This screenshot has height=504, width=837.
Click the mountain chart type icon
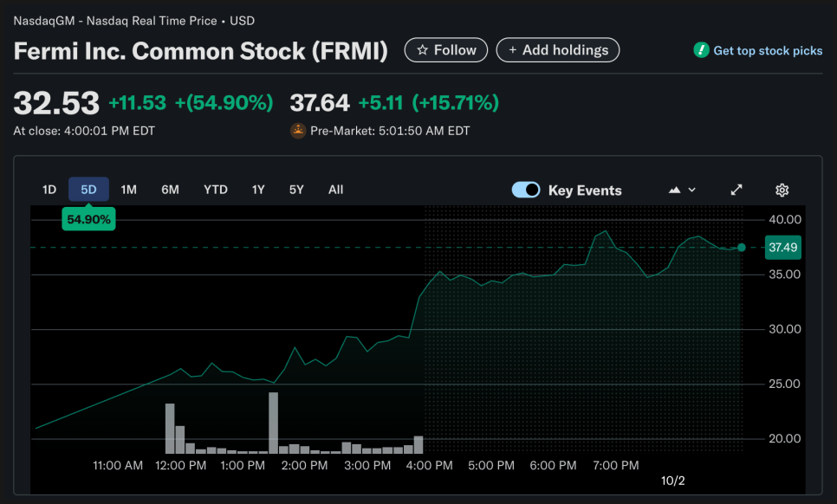point(675,190)
